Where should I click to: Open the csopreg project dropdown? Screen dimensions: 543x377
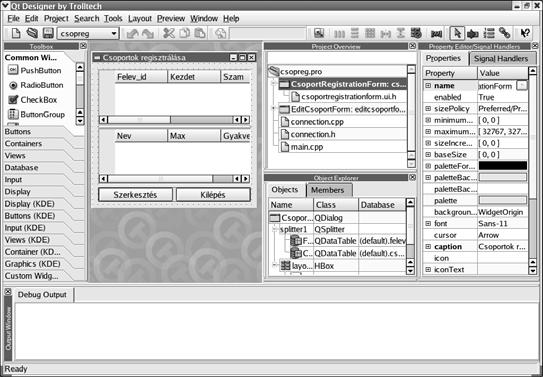coord(88,34)
